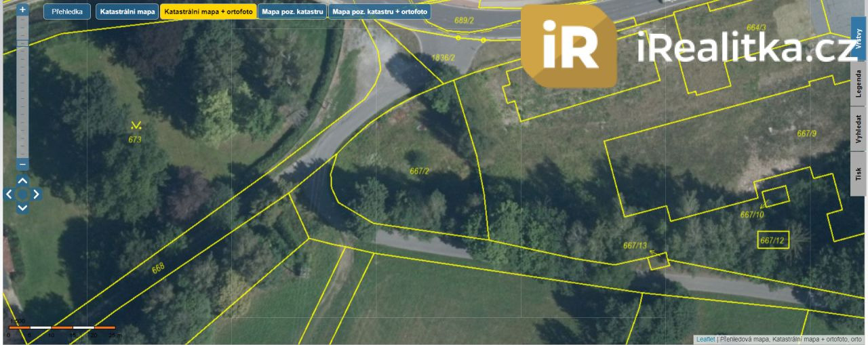
Task: Switch to Mapa poz. katastru layer
Action: click(x=292, y=12)
